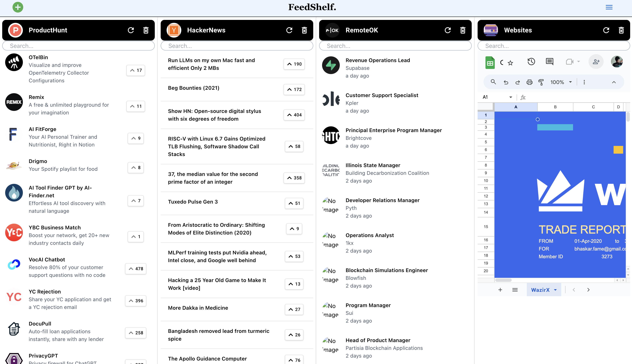Delete the ProductHunt column
The image size is (632, 364).
(146, 30)
